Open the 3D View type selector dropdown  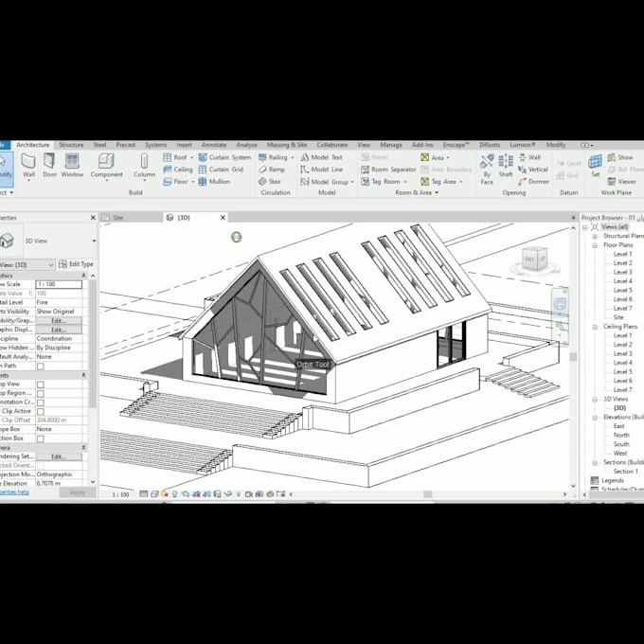click(x=94, y=241)
